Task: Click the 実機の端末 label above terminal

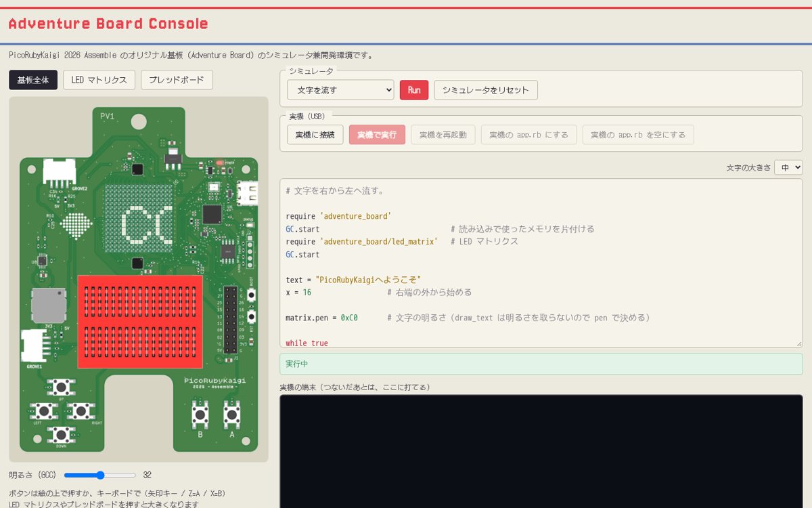Action: (355, 387)
